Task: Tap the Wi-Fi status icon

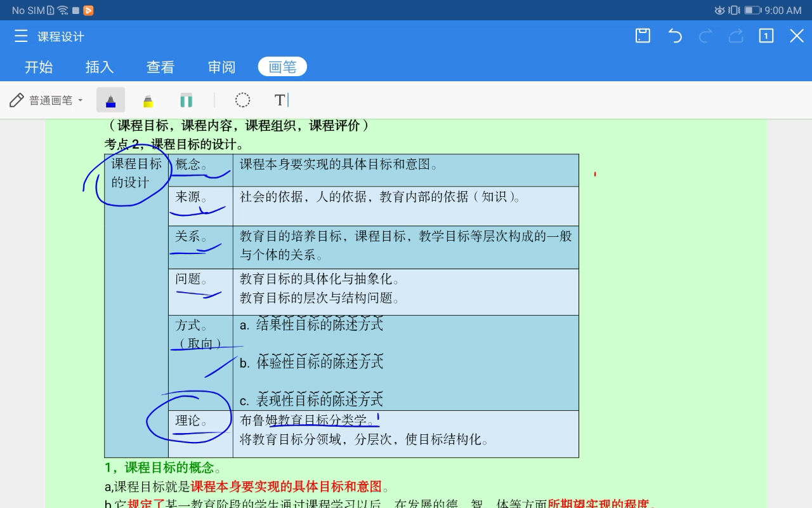Action: click(62, 10)
